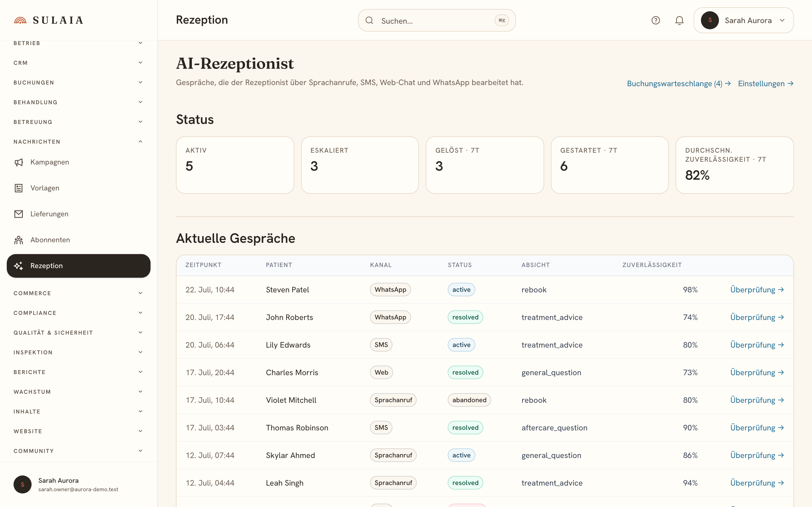
Task: Open the Einstellungen link
Action: pyautogui.click(x=765, y=83)
